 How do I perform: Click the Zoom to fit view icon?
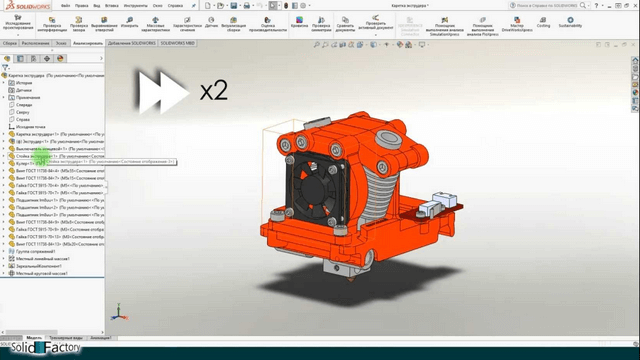click(x=317, y=44)
